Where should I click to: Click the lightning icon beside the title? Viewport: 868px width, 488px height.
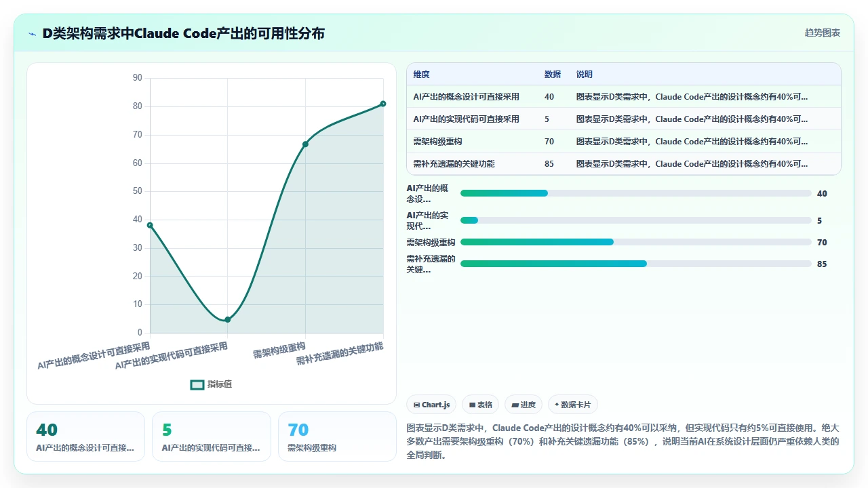(33, 33)
